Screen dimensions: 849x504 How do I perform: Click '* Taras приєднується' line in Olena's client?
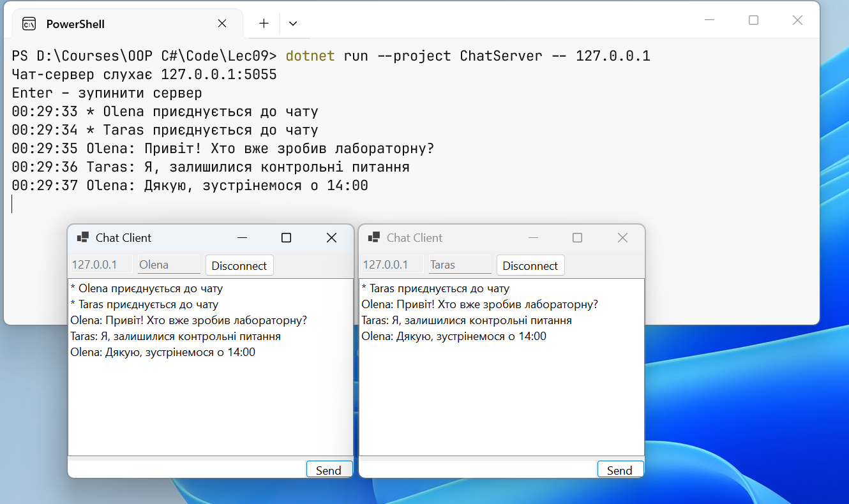pyautogui.click(x=144, y=304)
